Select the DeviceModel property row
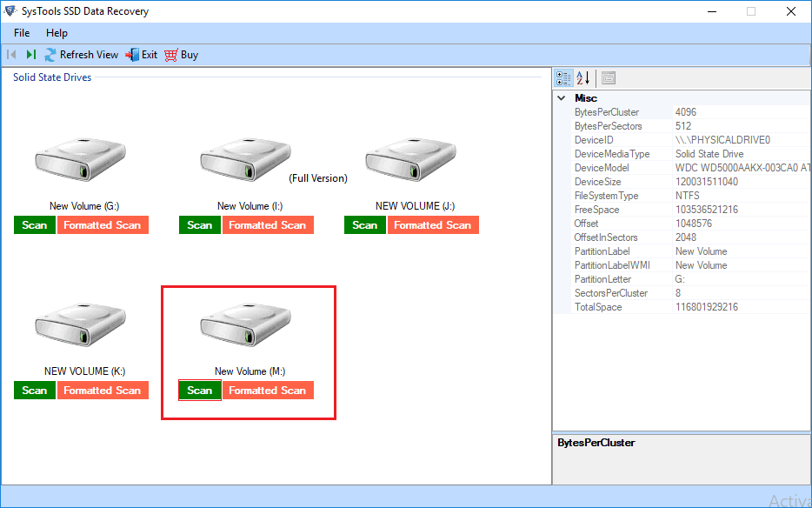The height and width of the screenshot is (508, 812). point(602,168)
